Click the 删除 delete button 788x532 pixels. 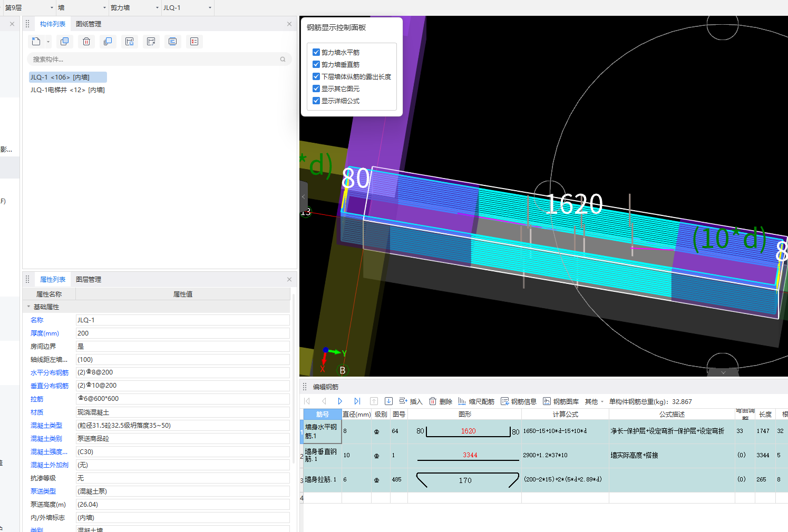[x=441, y=401]
